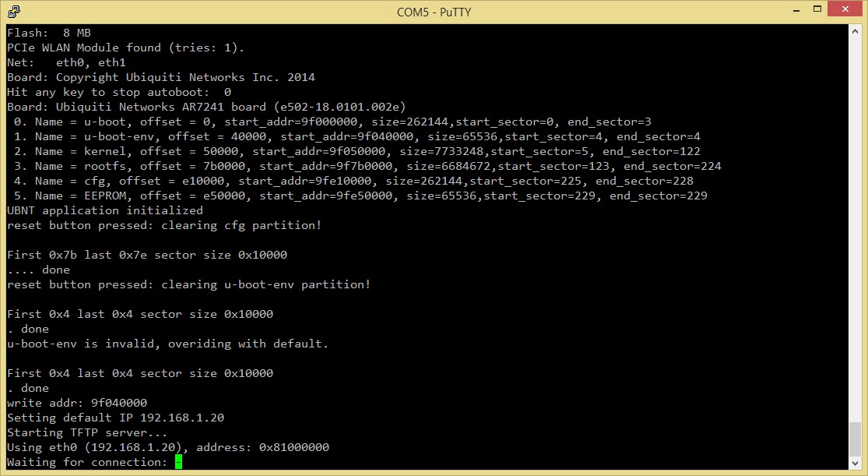Open the PuTTY system menu icon
This screenshot has width=868, height=476.
pos(14,12)
